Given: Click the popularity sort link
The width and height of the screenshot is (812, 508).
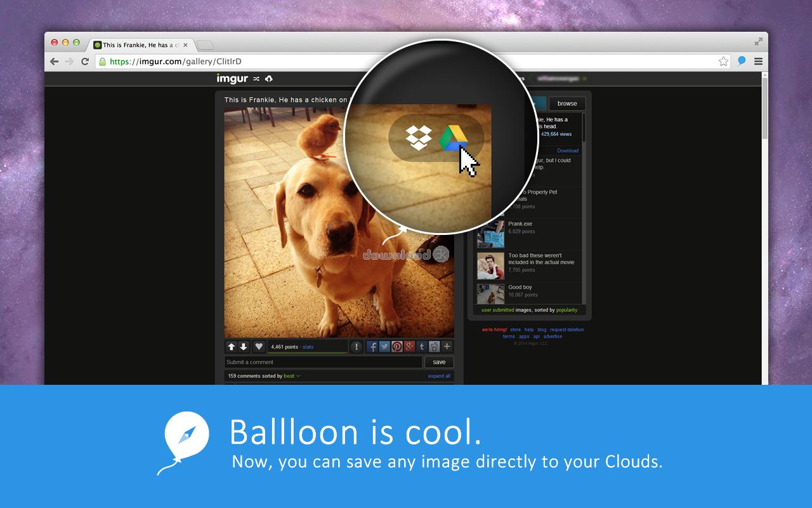Looking at the screenshot, I should click(x=566, y=310).
